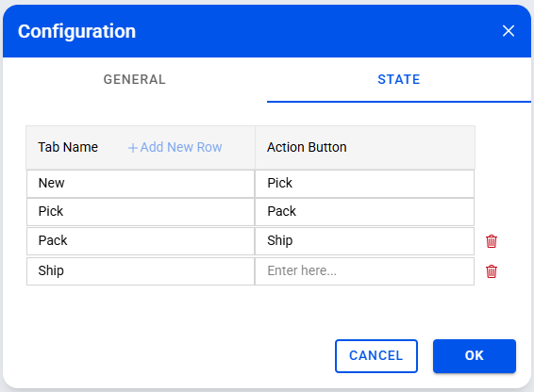Click the Configuration dialog title
Image resolution: width=534 pixels, height=392 pixels.
(77, 31)
